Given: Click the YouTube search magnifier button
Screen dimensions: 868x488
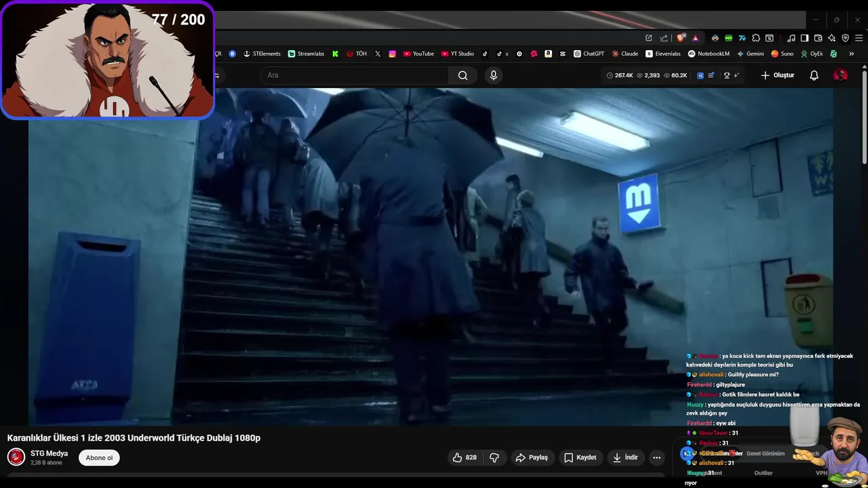Looking at the screenshot, I should click(463, 75).
